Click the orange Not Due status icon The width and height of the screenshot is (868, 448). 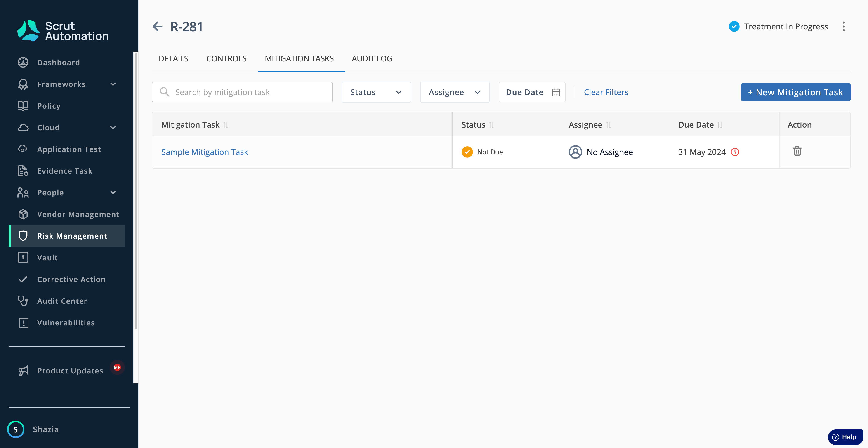[x=467, y=152]
